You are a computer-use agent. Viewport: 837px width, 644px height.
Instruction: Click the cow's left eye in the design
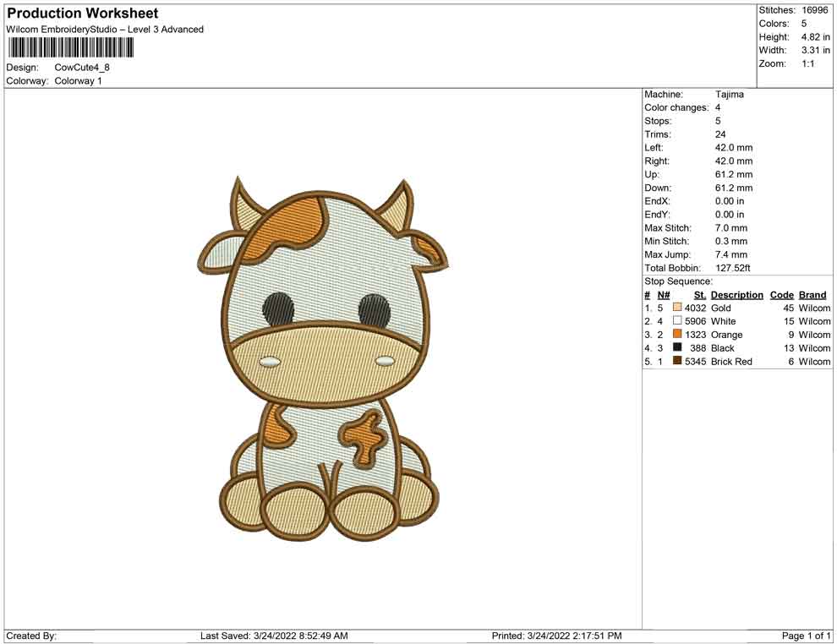click(279, 308)
